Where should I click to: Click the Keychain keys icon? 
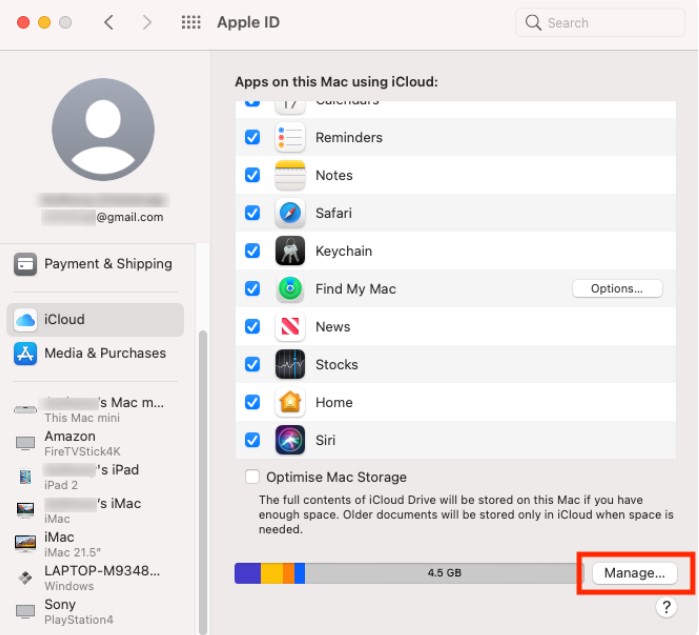(290, 251)
